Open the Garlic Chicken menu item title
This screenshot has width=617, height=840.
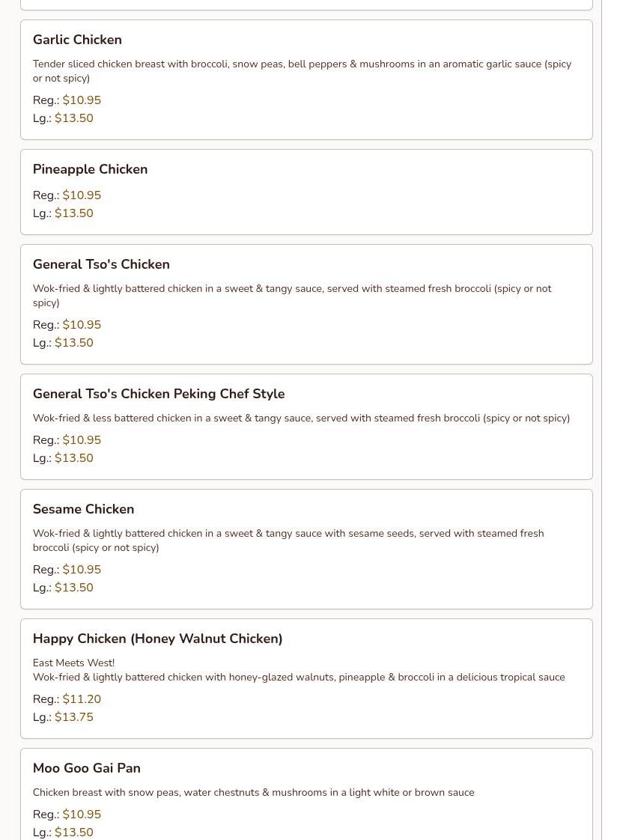[x=77, y=40]
